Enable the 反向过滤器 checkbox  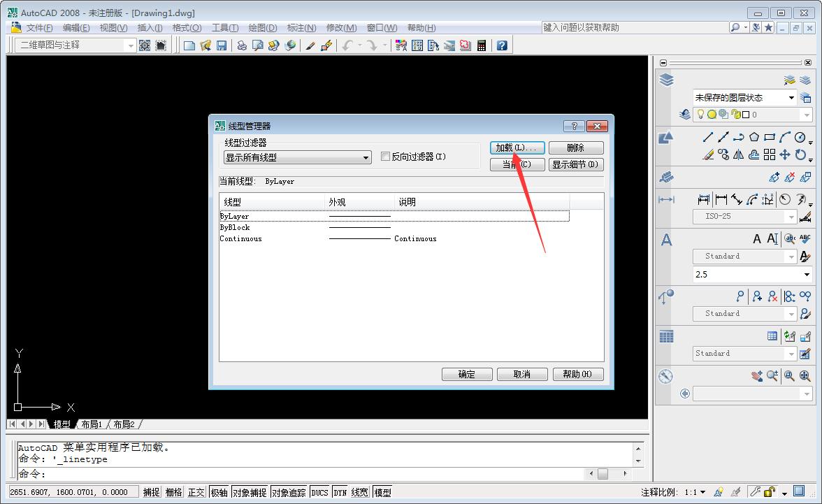385,157
